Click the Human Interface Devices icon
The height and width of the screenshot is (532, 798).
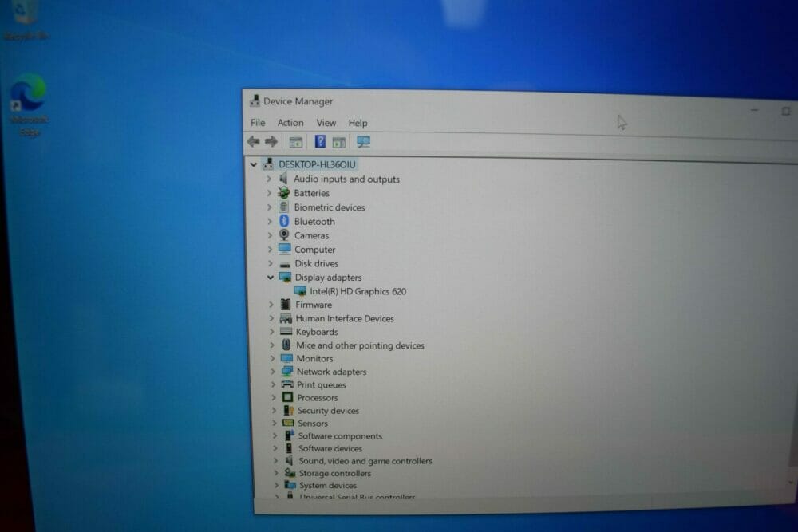[286, 318]
